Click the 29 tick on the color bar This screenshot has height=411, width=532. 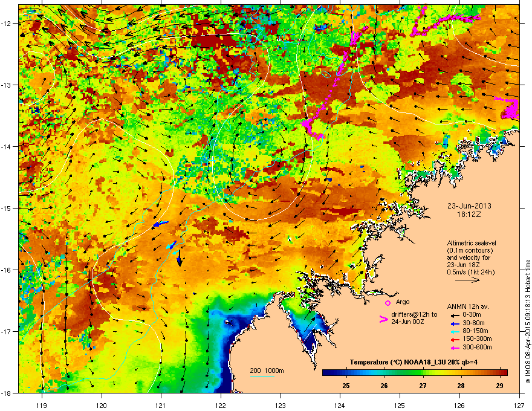(x=499, y=386)
